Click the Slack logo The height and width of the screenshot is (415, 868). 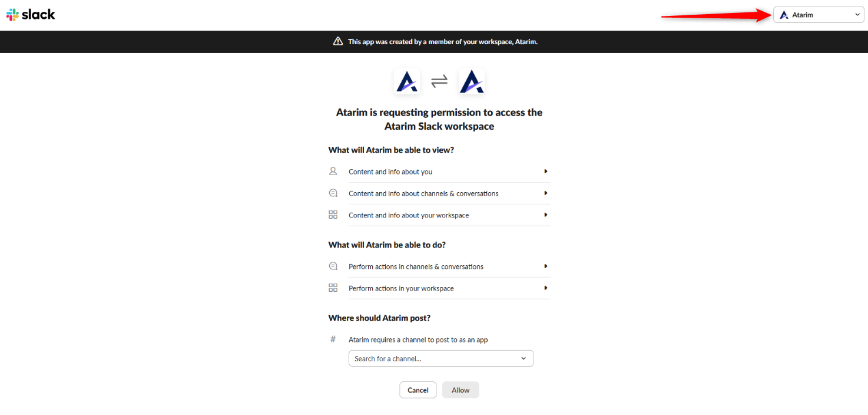pos(31,15)
